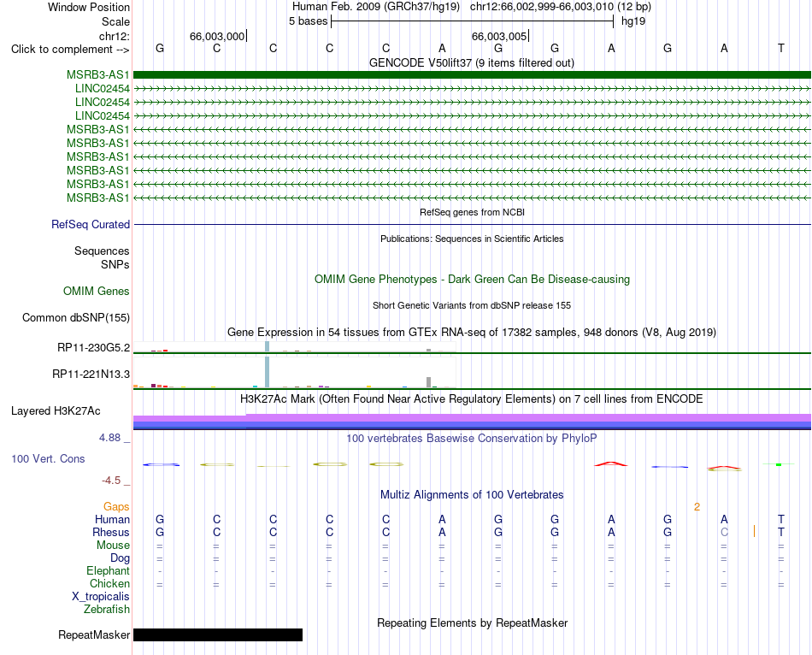Click the orange 2 in the Gaps row
The height and width of the screenshot is (655, 812).
click(x=697, y=507)
